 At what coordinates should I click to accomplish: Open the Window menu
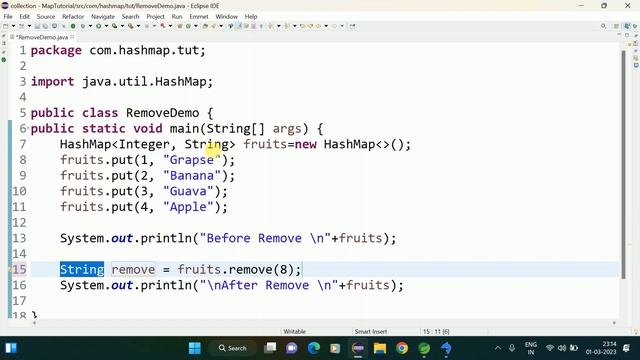click(x=227, y=17)
